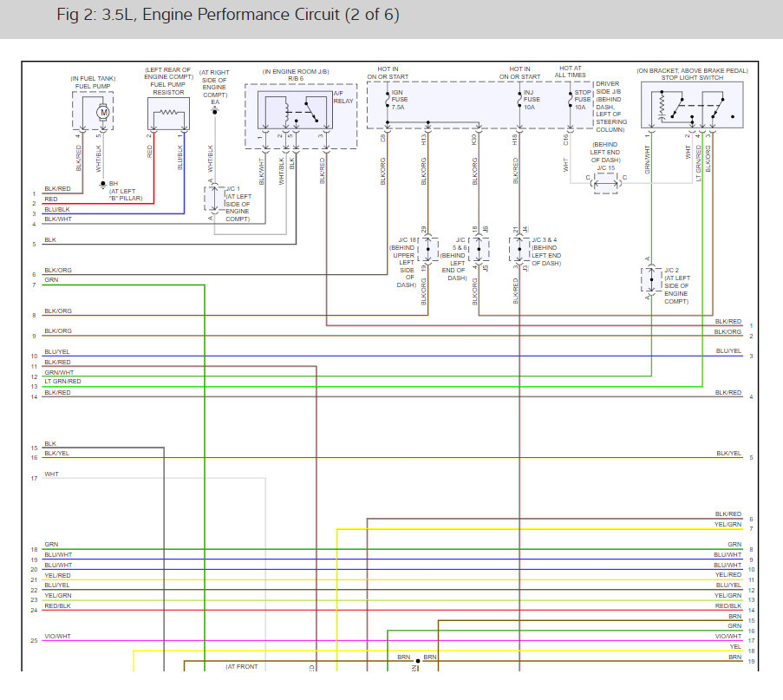
Task: Click the INJ fuse 10A symbol
Action: coord(519,100)
